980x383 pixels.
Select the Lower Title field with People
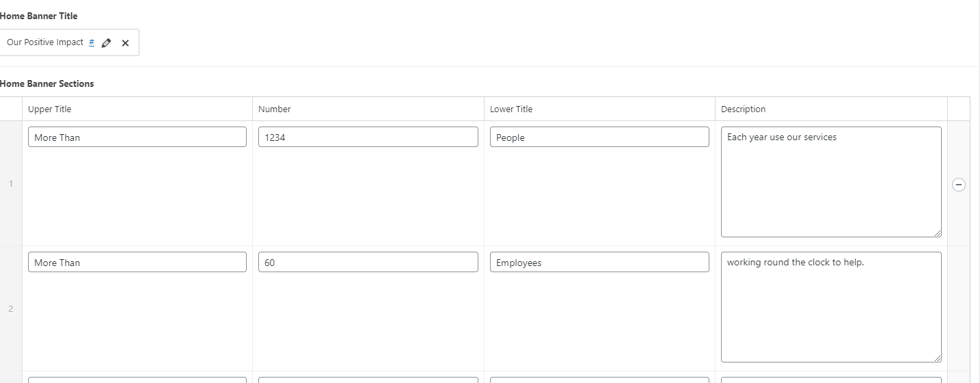[599, 137]
